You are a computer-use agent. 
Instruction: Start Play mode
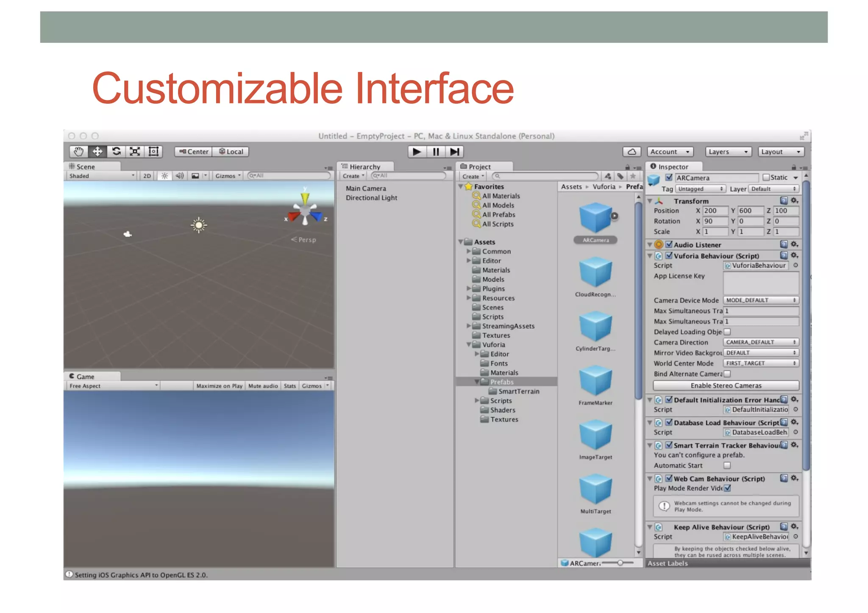tap(417, 152)
